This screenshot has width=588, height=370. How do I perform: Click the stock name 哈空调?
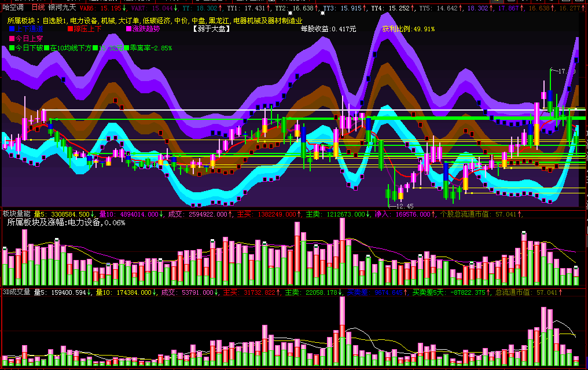coord(13,8)
